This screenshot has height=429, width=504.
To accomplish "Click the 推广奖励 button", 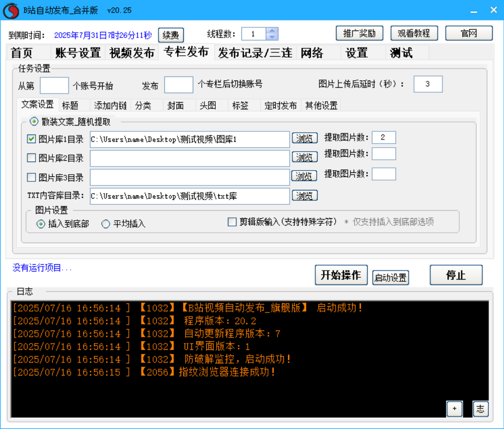I will point(359,33).
